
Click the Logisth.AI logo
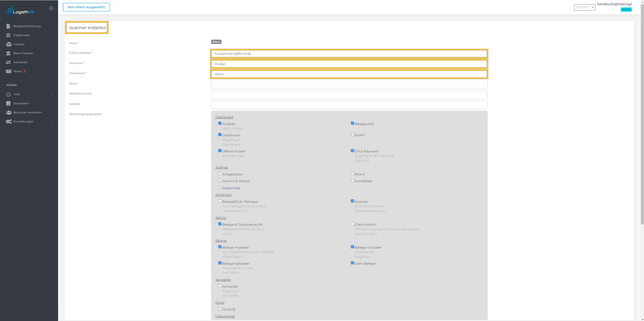20,12
